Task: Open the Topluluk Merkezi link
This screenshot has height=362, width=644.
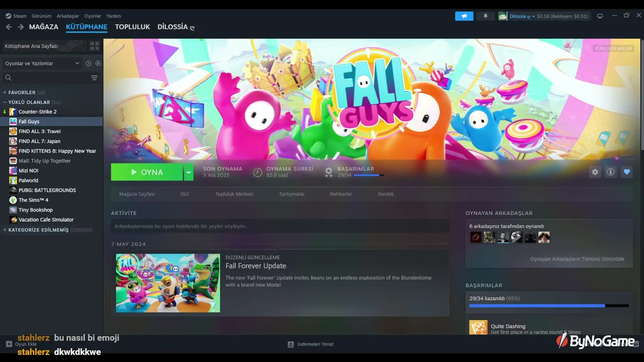Action: tap(234, 194)
